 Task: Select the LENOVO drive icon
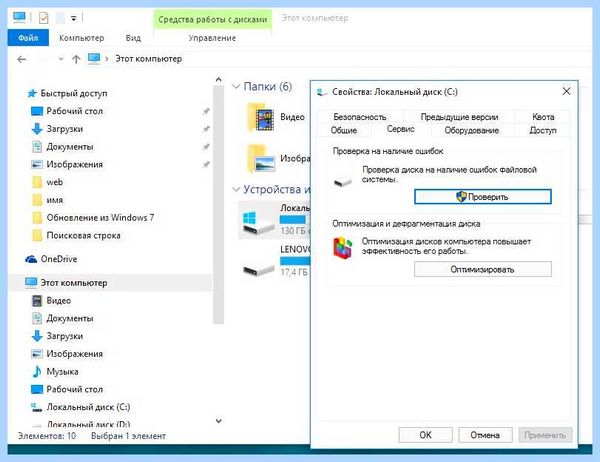coord(259,269)
